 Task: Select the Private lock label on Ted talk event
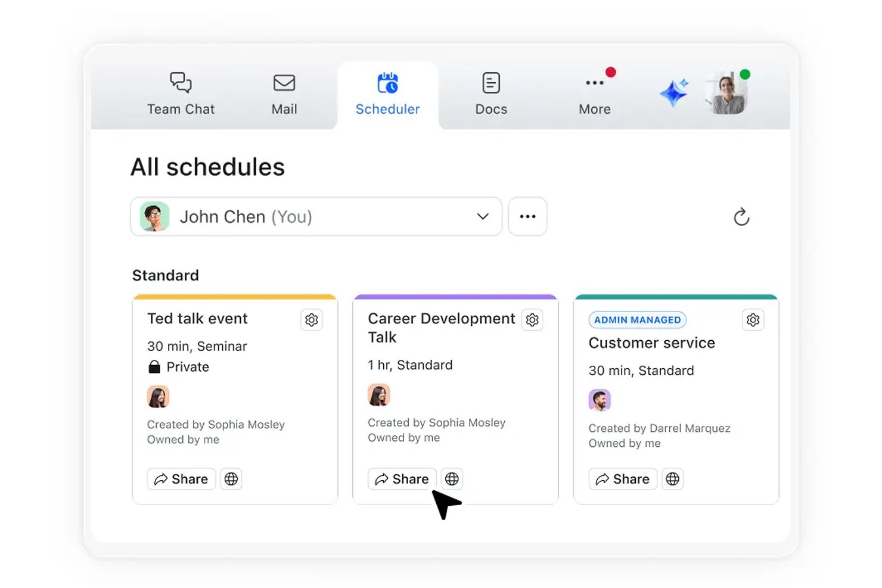[x=179, y=367]
